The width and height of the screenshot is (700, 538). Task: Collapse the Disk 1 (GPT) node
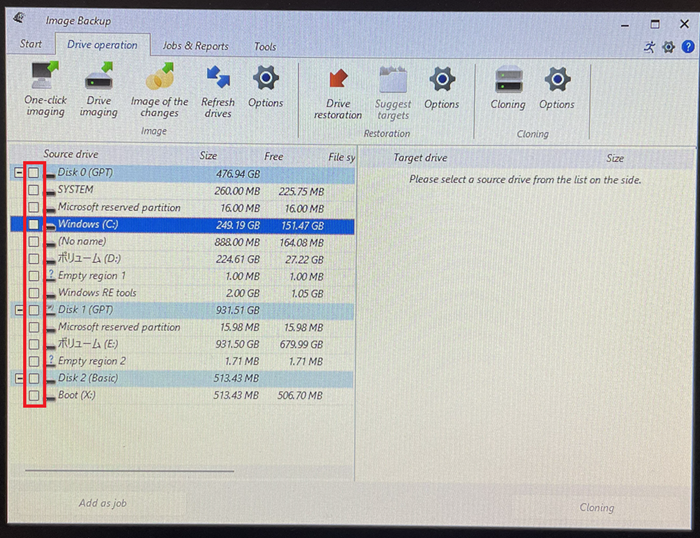(18, 310)
